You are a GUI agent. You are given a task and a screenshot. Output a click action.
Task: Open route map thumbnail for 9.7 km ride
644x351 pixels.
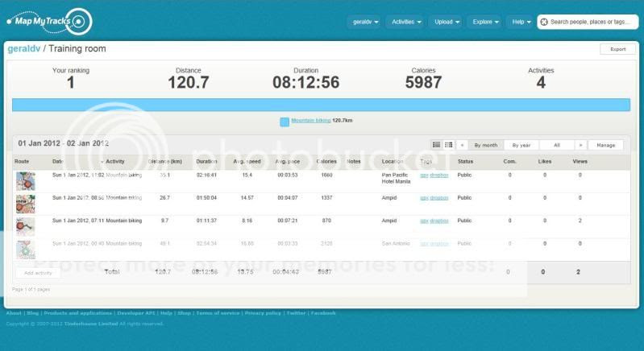point(26,226)
